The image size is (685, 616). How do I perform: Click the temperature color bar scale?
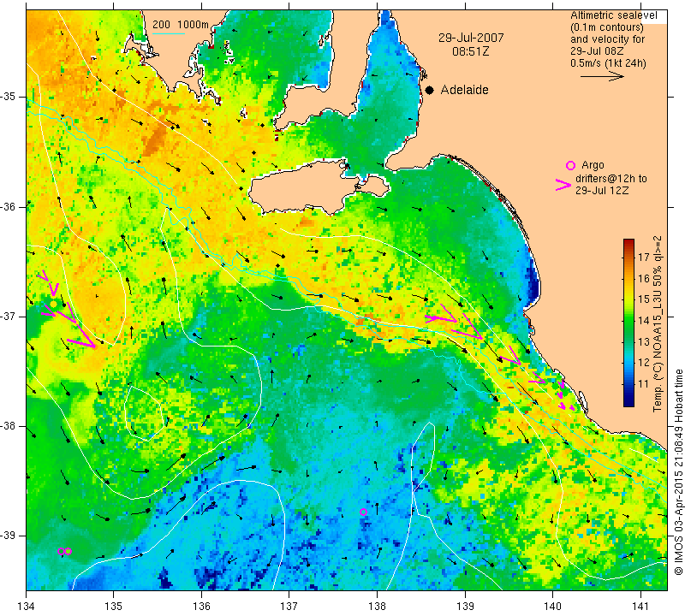click(x=628, y=323)
